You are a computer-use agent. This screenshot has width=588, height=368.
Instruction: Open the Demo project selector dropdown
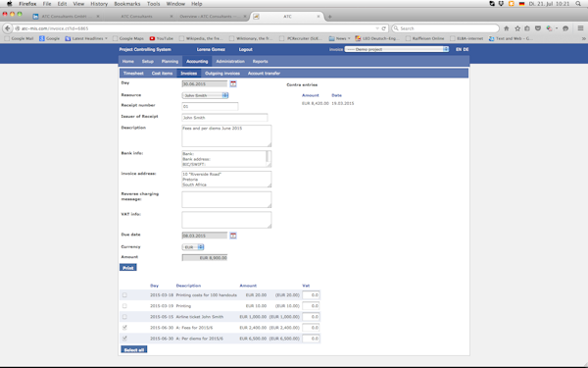pyautogui.click(x=397, y=49)
